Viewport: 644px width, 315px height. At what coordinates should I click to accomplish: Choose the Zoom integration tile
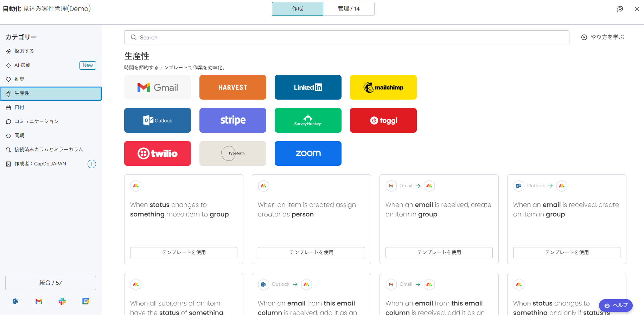308,153
